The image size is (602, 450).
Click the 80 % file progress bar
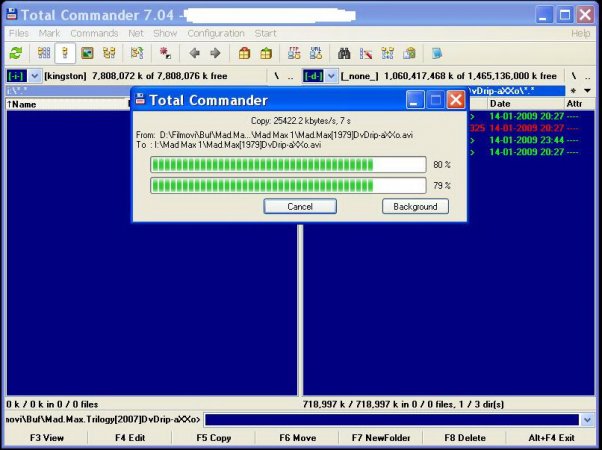click(x=288, y=165)
